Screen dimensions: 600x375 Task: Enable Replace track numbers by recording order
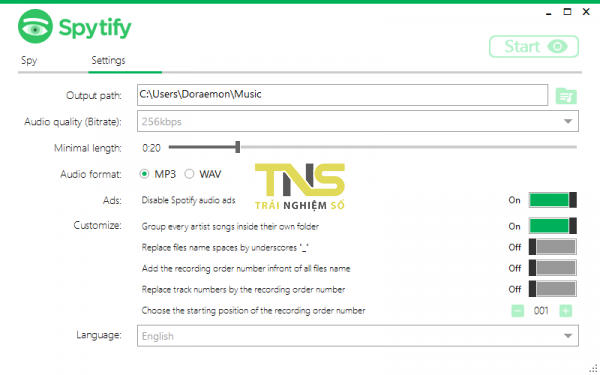553,289
